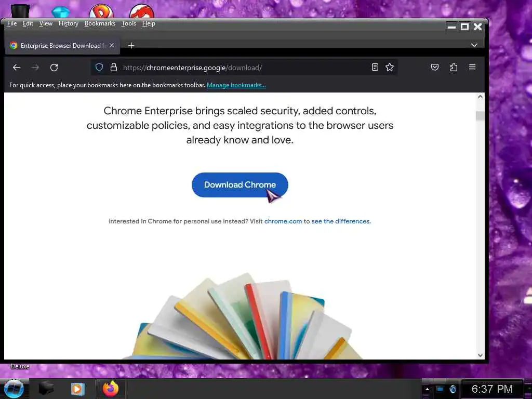Image resolution: width=532 pixels, height=399 pixels.
Task: Follow the chrome.com link
Action: pyautogui.click(x=283, y=221)
